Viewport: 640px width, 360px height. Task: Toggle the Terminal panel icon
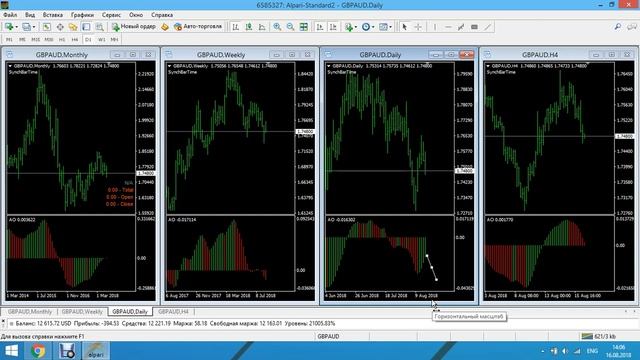(x=86, y=27)
